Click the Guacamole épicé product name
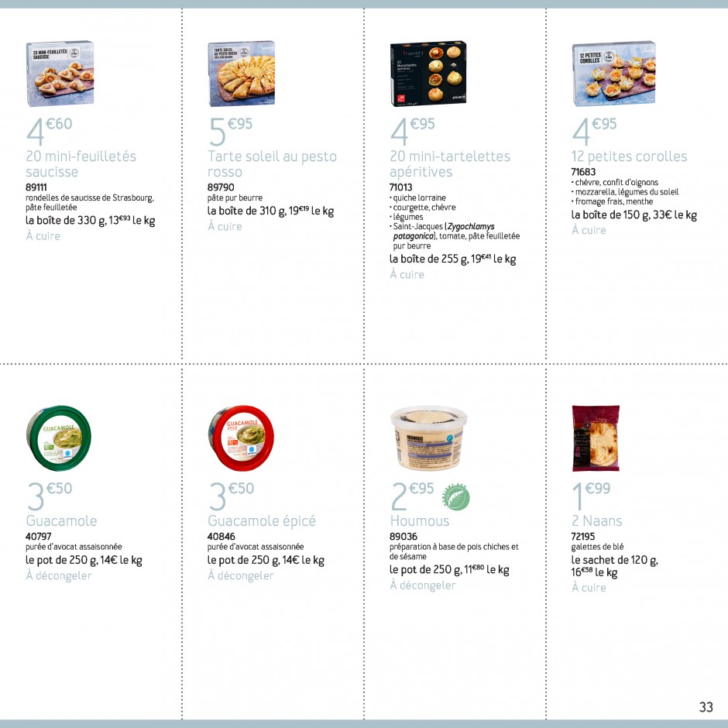The width and height of the screenshot is (728, 728). click(262, 521)
